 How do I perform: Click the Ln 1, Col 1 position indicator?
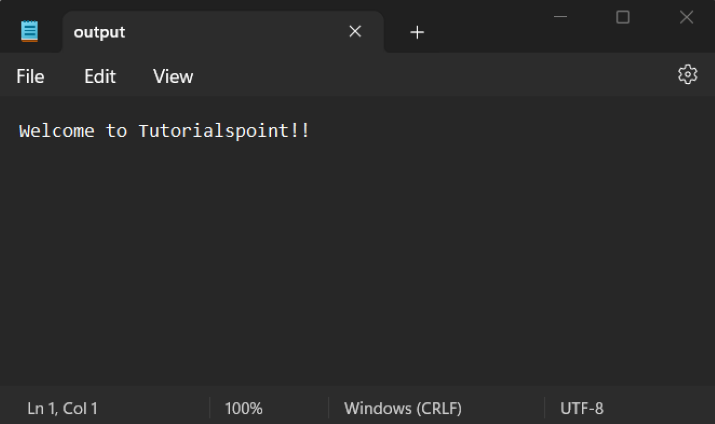tap(62, 408)
